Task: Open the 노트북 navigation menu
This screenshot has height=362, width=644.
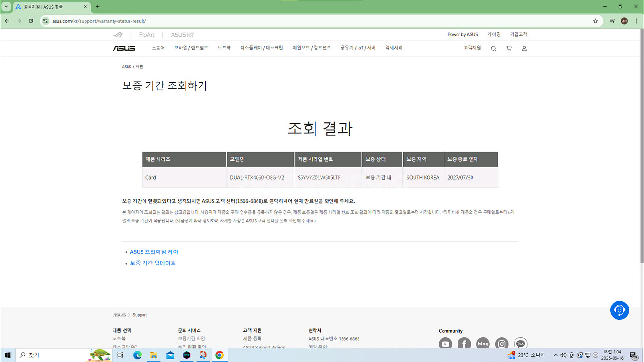Action: pos(224,48)
